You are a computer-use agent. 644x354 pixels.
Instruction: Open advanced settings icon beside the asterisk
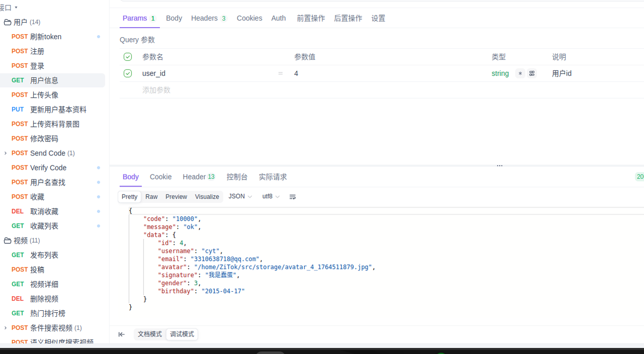[x=532, y=73]
